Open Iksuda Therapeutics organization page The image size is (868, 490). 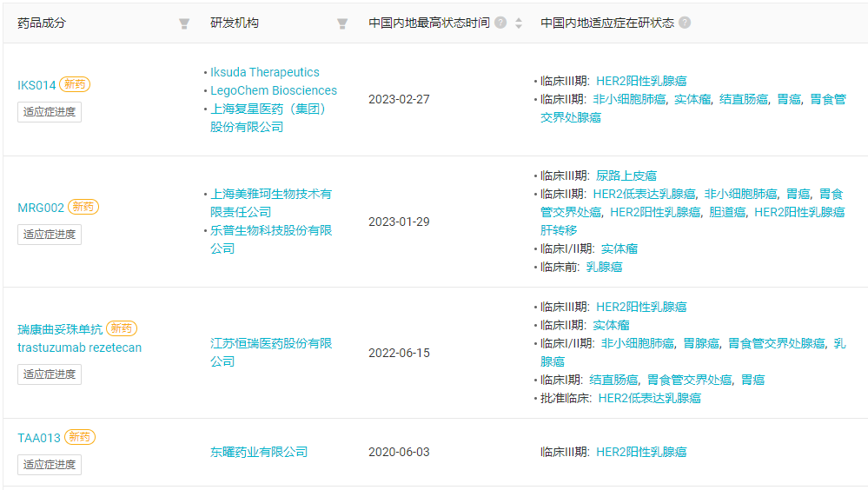click(264, 72)
